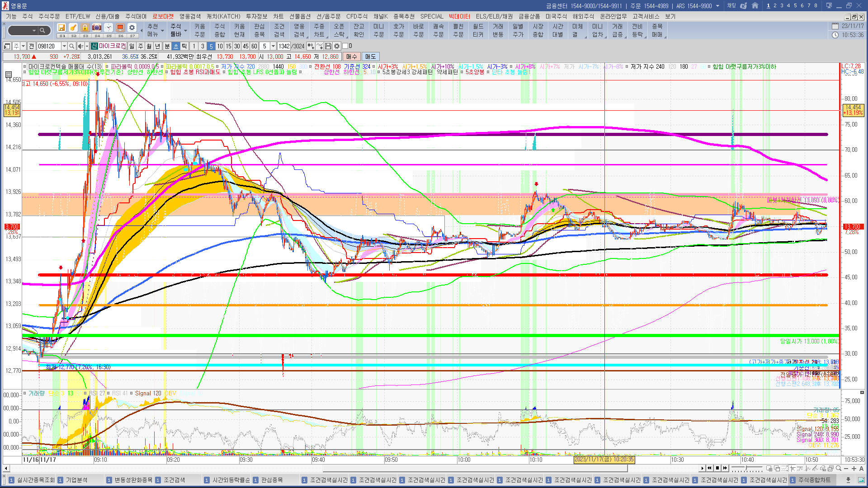Viewport: 868px width, 488px height.
Task: Open the stock code 098120 dropdown
Action: point(64,46)
